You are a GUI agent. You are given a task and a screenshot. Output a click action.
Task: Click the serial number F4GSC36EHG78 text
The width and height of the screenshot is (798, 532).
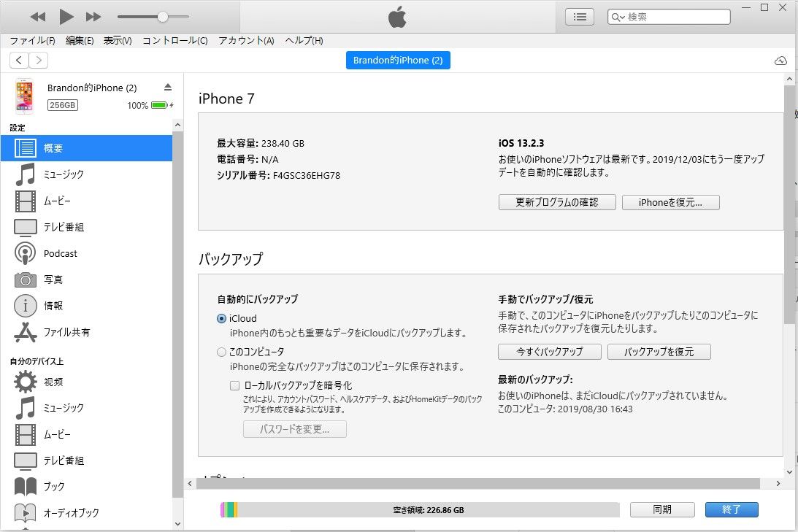click(x=307, y=175)
